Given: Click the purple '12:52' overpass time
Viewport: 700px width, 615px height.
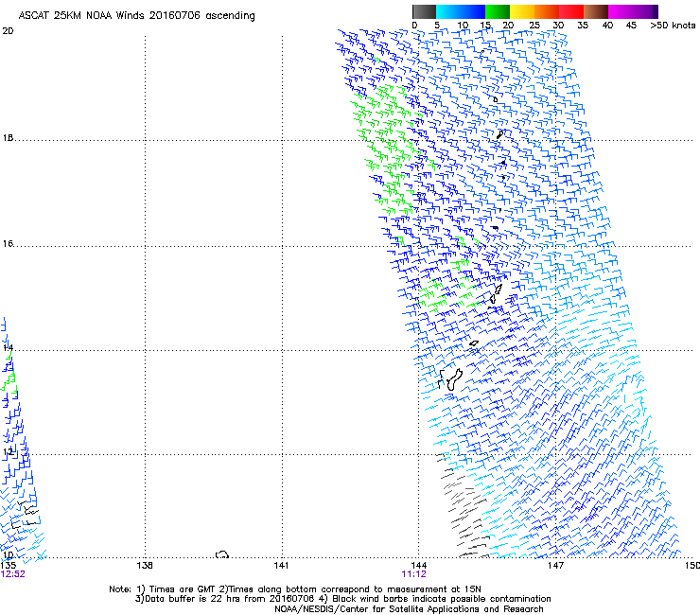Looking at the screenshot, I should [12, 574].
